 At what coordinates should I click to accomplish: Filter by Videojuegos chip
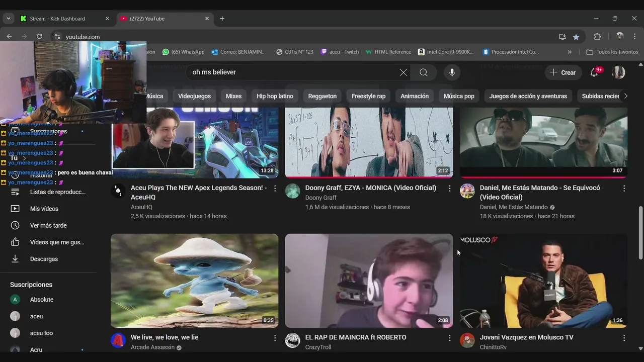tap(194, 96)
